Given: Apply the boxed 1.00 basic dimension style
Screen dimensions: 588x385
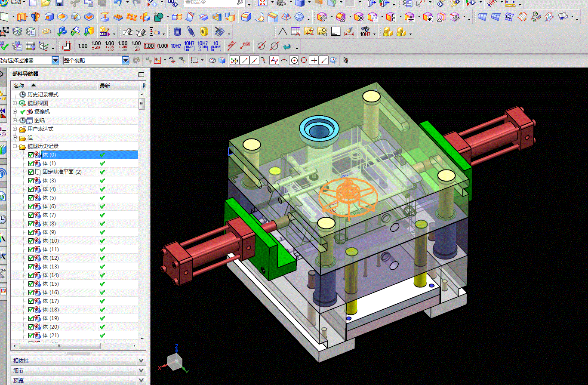Looking at the screenshot, I should pyautogui.click(x=149, y=46).
